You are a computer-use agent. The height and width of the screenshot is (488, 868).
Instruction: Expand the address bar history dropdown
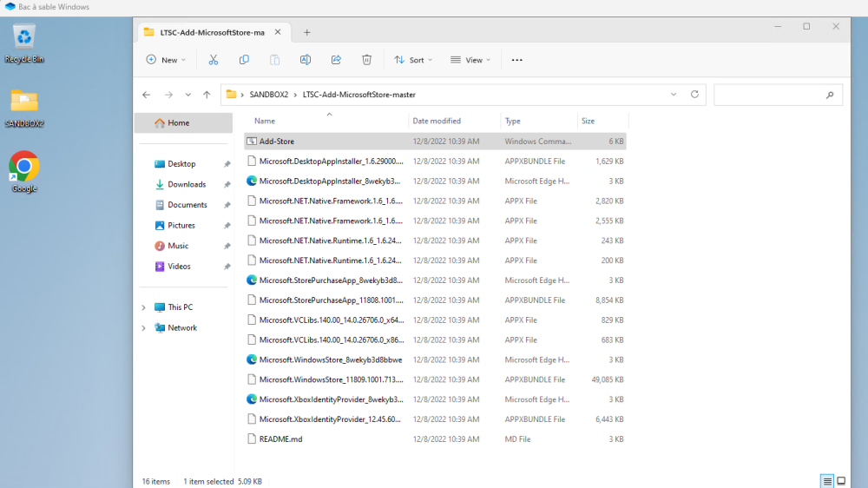pyautogui.click(x=674, y=95)
